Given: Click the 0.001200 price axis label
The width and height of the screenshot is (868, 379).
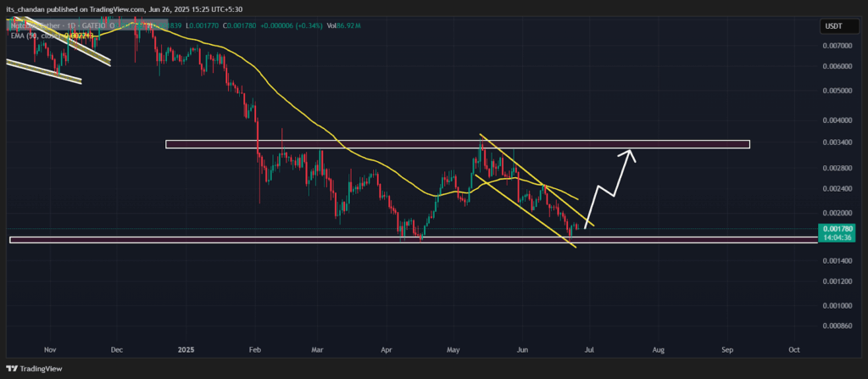Looking at the screenshot, I should pos(837,281).
